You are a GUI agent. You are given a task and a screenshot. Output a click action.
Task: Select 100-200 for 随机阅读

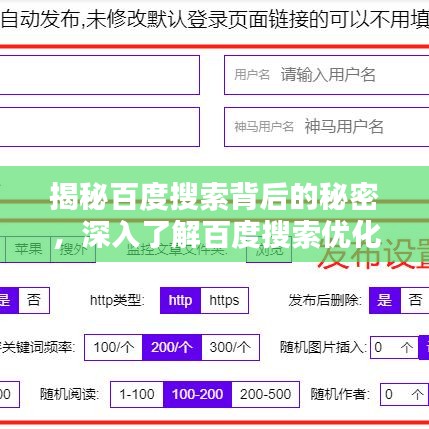tap(198, 394)
